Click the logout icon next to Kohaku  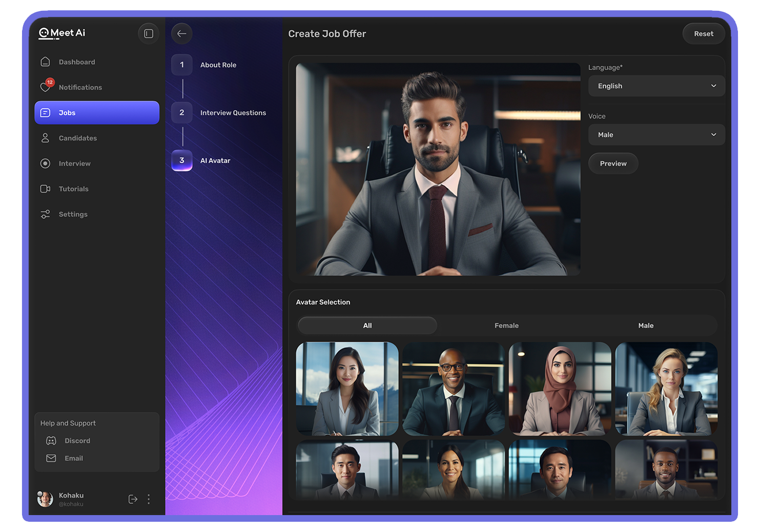(133, 499)
